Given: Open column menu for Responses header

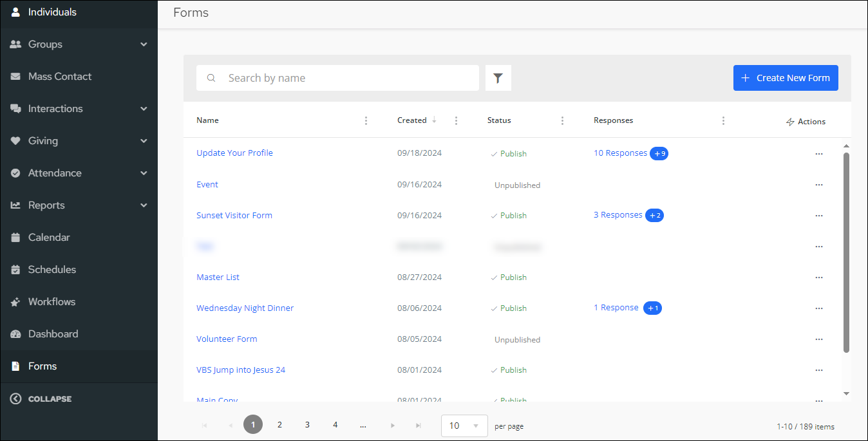Looking at the screenshot, I should 723,120.
